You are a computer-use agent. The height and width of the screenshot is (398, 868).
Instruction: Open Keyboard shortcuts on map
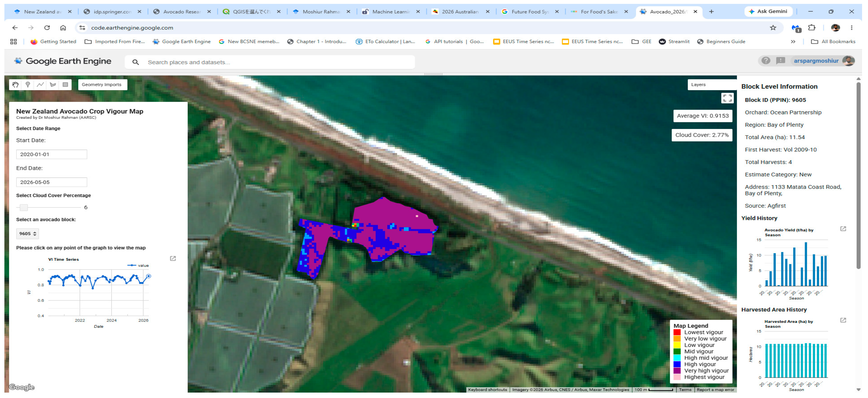click(x=487, y=390)
